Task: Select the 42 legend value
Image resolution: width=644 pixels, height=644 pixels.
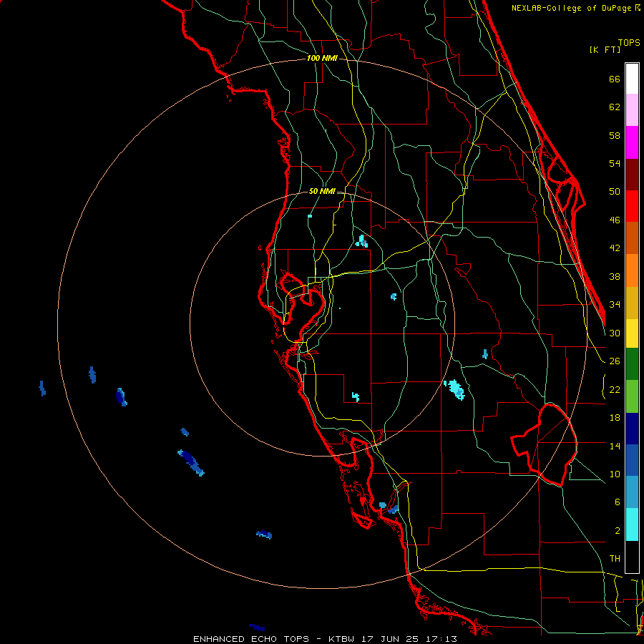Action: 615,248
